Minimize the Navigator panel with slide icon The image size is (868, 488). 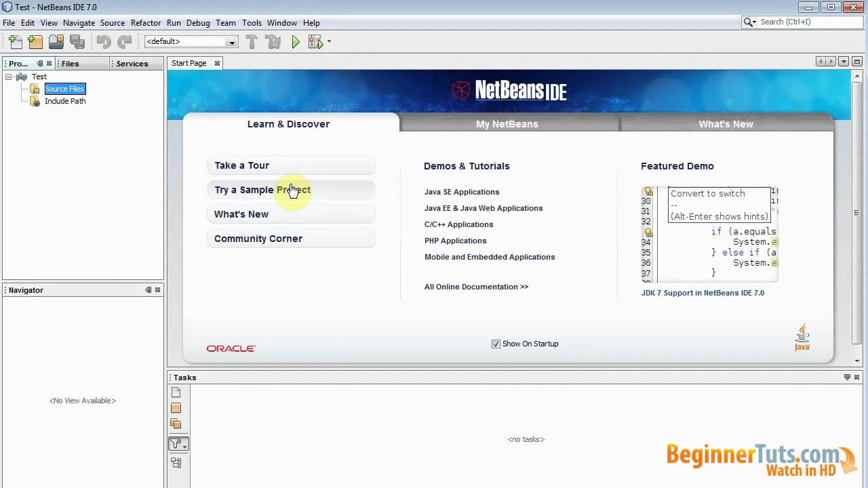[149, 289]
